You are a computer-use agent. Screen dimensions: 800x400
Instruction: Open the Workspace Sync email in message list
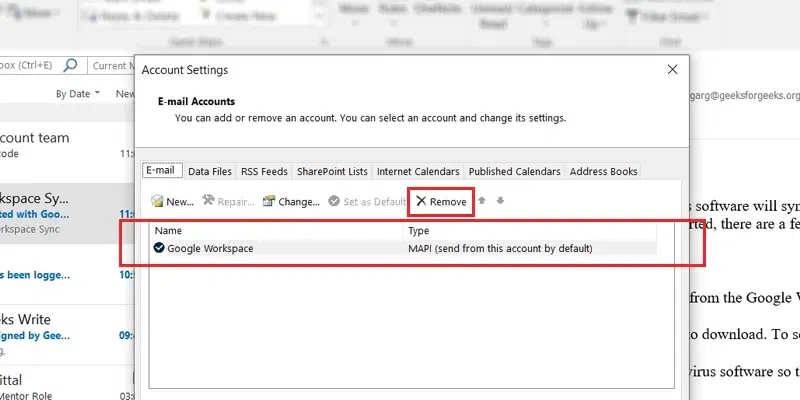(x=67, y=213)
